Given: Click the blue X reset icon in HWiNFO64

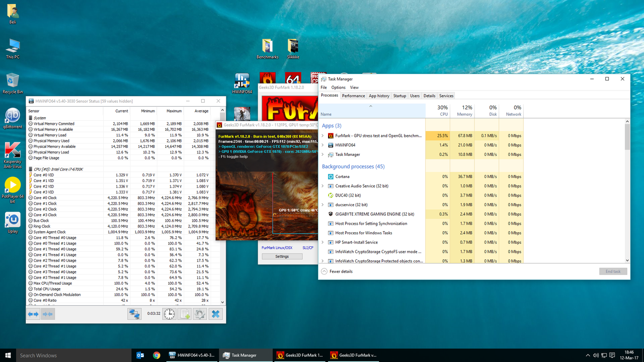Looking at the screenshot, I should 215,314.
